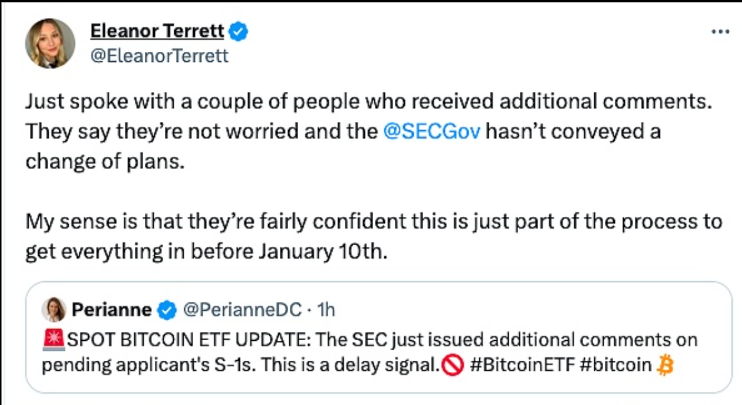Open Eleanor Terrett's display name link
The image size is (742, 405).
pyautogui.click(x=156, y=32)
